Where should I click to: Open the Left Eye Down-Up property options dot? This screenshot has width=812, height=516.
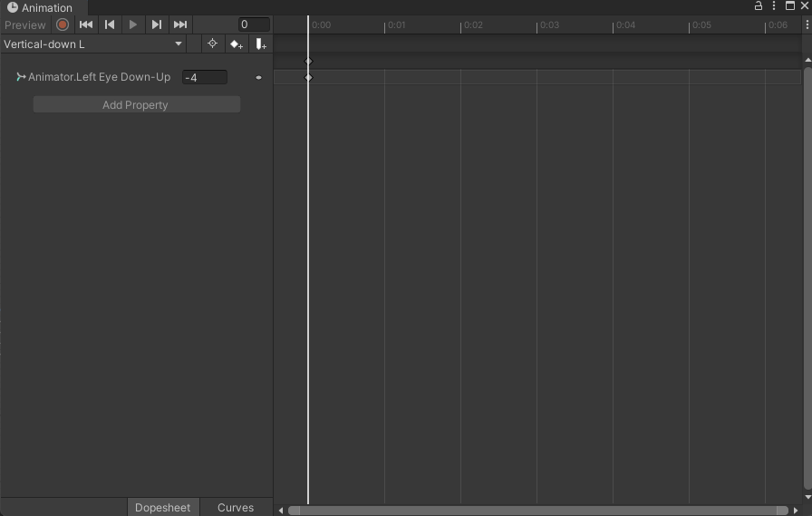258,78
